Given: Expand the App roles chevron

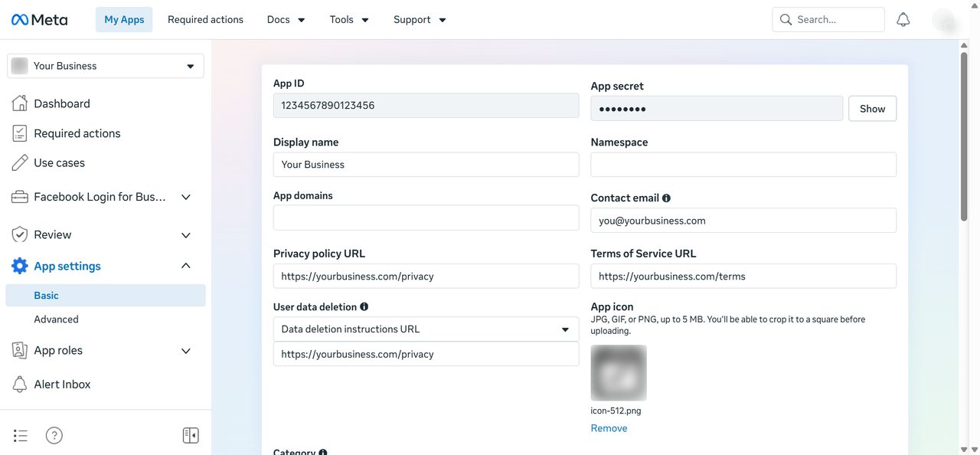Looking at the screenshot, I should click(185, 351).
